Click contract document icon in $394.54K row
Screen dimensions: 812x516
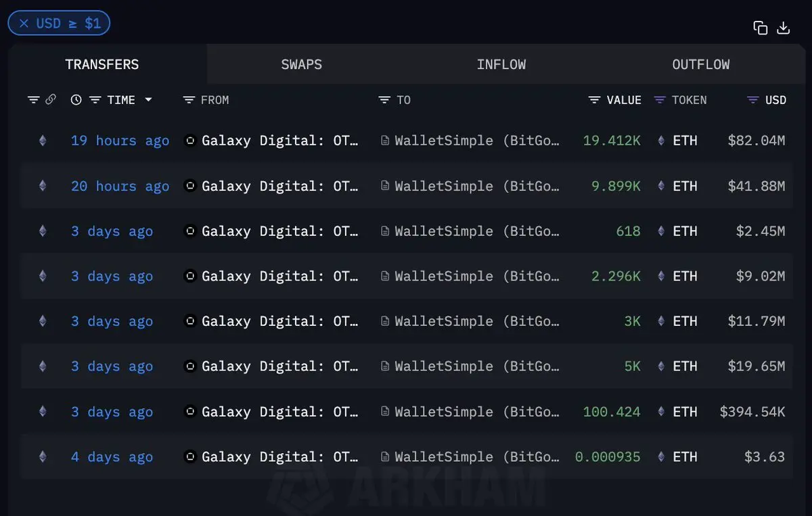(x=385, y=411)
